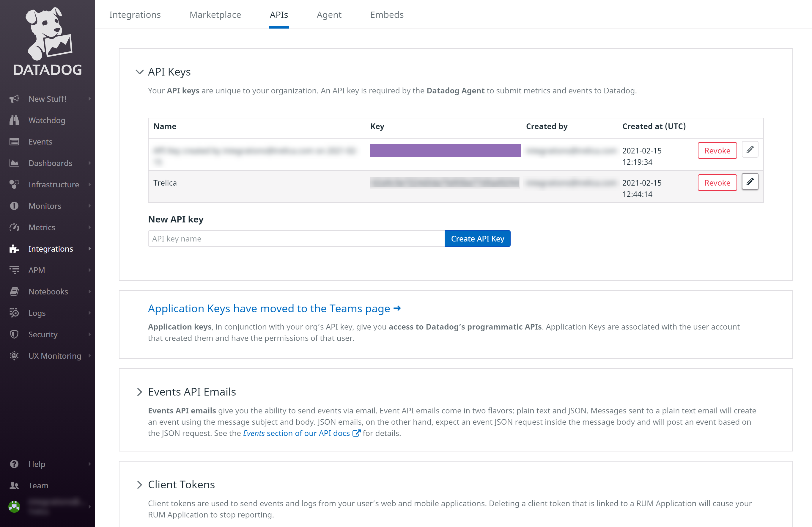Click the Name column header
The image size is (812, 527).
[165, 126]
